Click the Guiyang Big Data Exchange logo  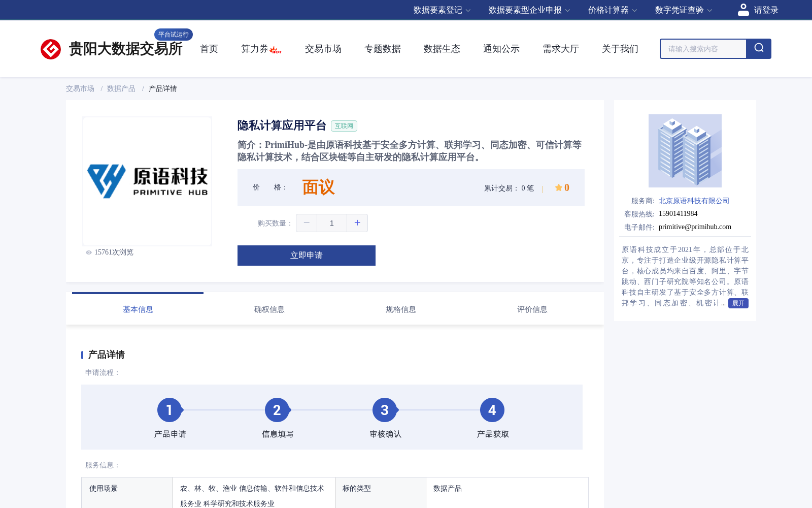(51, 49)
